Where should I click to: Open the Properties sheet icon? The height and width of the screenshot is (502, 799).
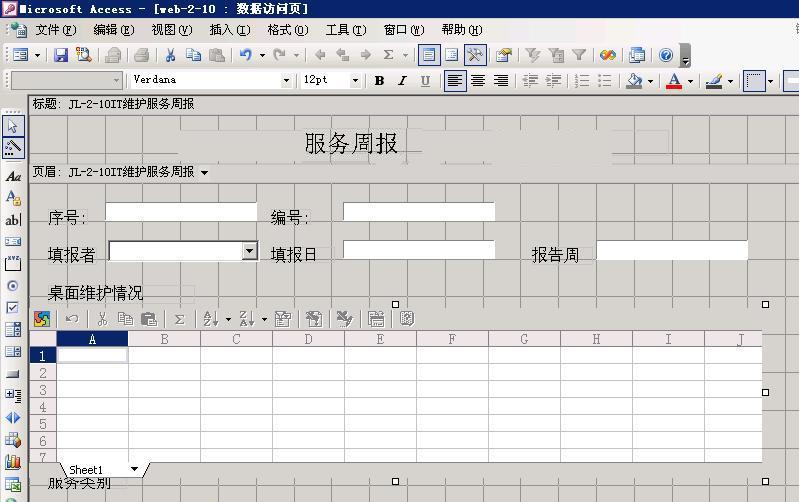click(503, 55)
